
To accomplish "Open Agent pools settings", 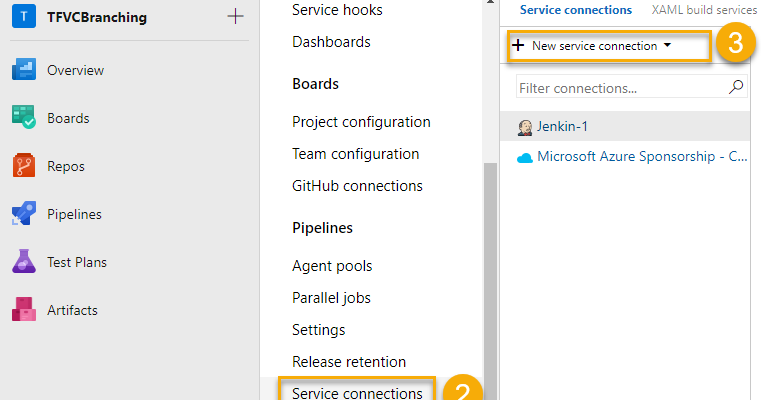I will click(332, 266).
